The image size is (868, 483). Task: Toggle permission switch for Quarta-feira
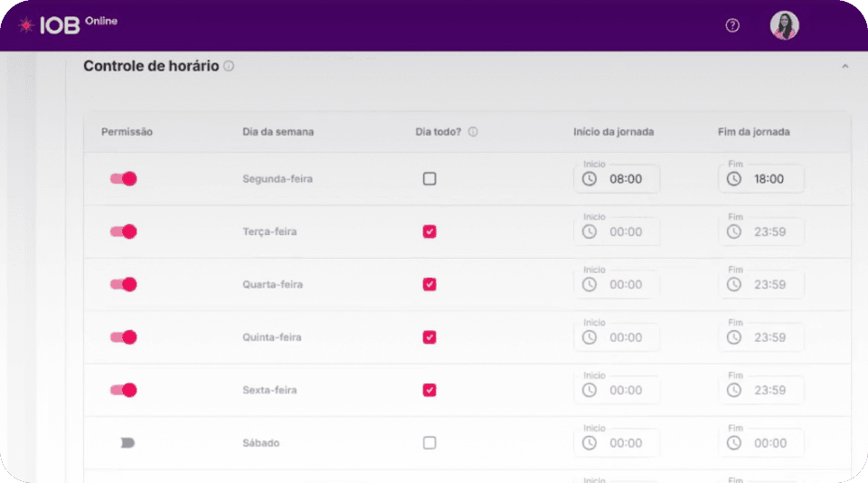coord(123,285)
